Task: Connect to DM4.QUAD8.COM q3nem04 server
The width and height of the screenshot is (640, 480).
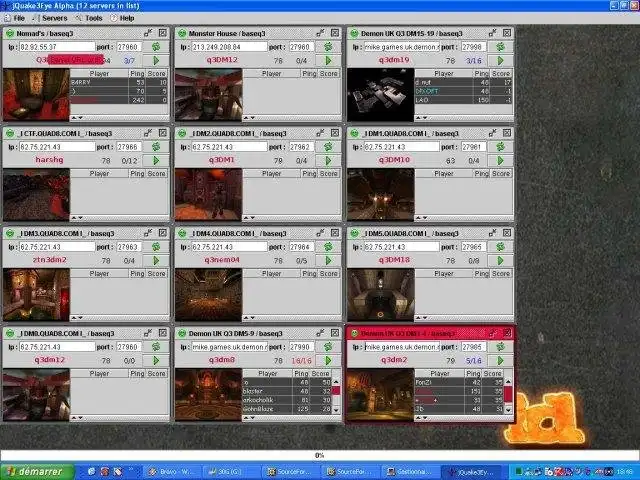Action: pyautogui.click(x=328, y=260)
